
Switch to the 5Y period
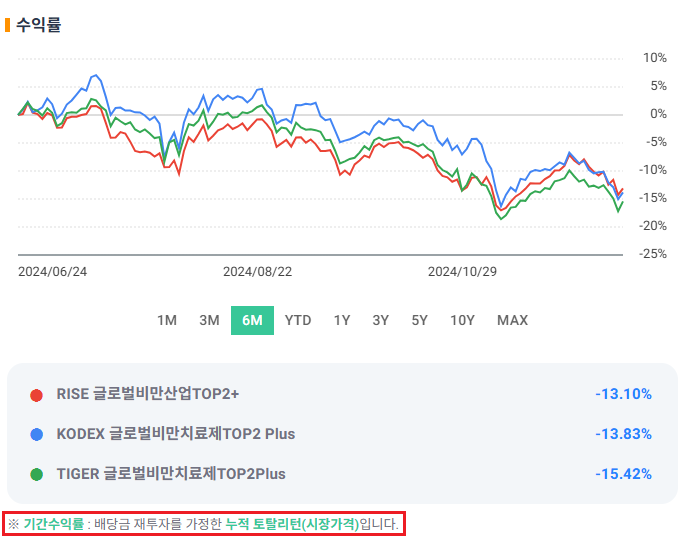[x=419, y=320]
